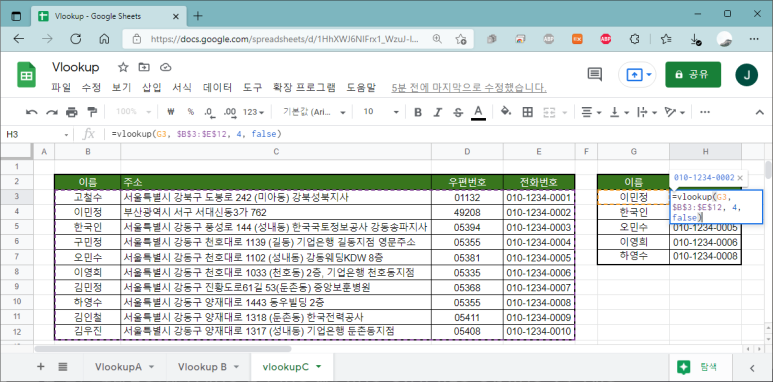This screenshot has width=773, height=382.
Task: Reload the page
Action: pyautogui.click(x=75, y=39)
